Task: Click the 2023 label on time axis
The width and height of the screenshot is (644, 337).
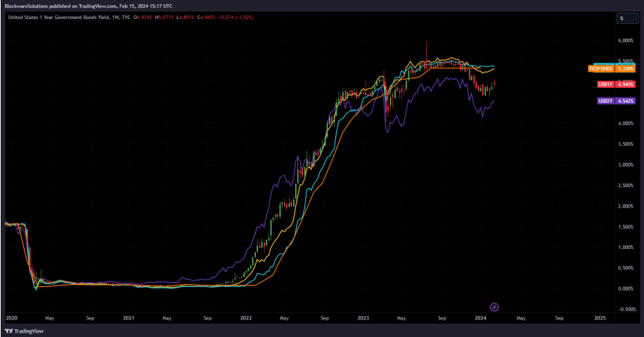Action: point(364,318)
